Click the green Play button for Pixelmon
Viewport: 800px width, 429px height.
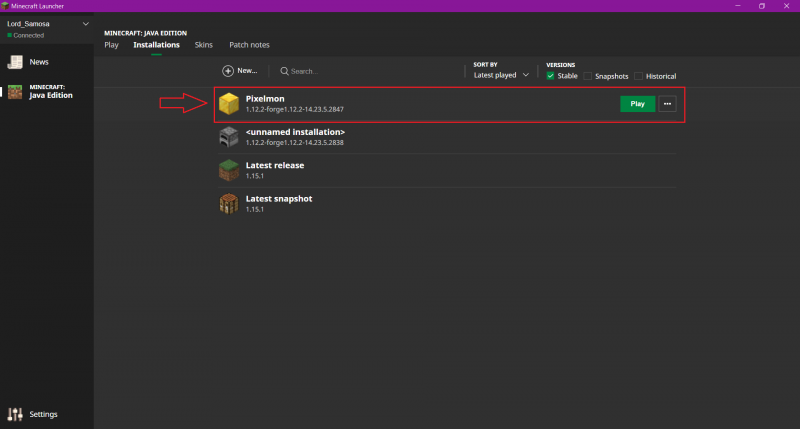pyautogui.click(x=637, y=104)
